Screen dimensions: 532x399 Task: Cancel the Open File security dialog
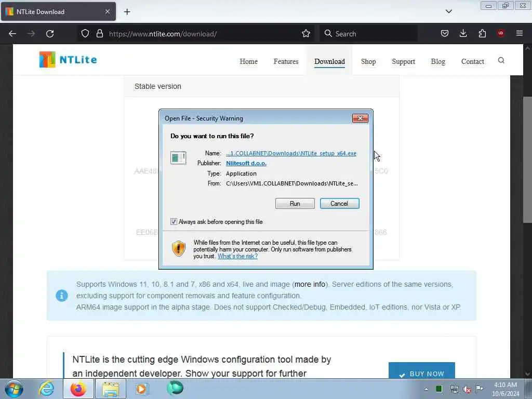[339, 204]
